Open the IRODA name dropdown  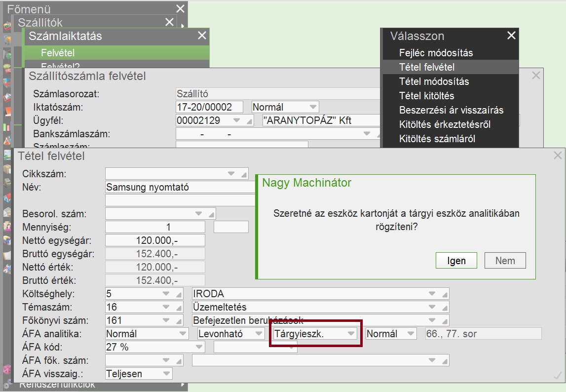(432, 293)
